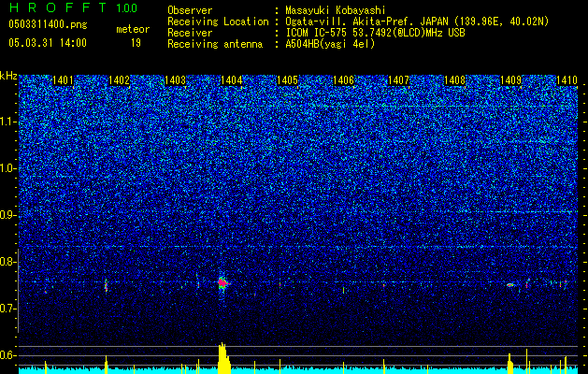
Task: Click the ICOM IC-575 receiver text
Action: coord(376,33)
